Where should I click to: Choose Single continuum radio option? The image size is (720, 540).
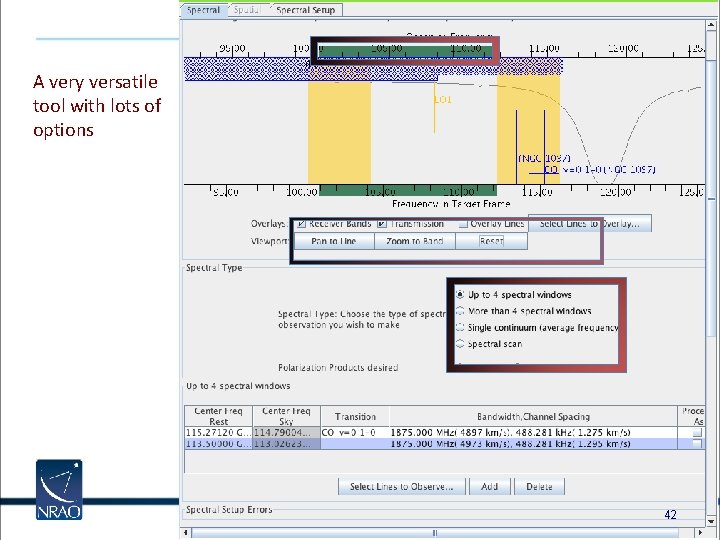click(x=460, y=327)
